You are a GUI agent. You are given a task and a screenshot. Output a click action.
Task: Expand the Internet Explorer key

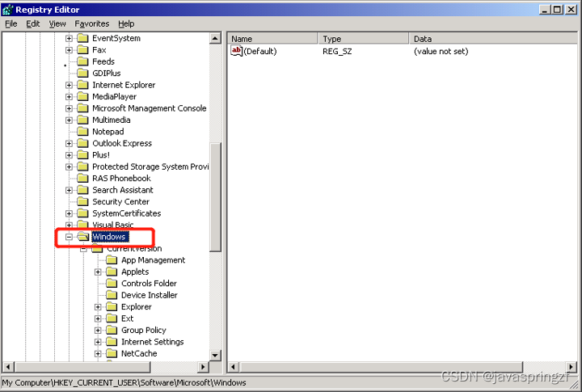pyautogui.click(x=69, y=85)
